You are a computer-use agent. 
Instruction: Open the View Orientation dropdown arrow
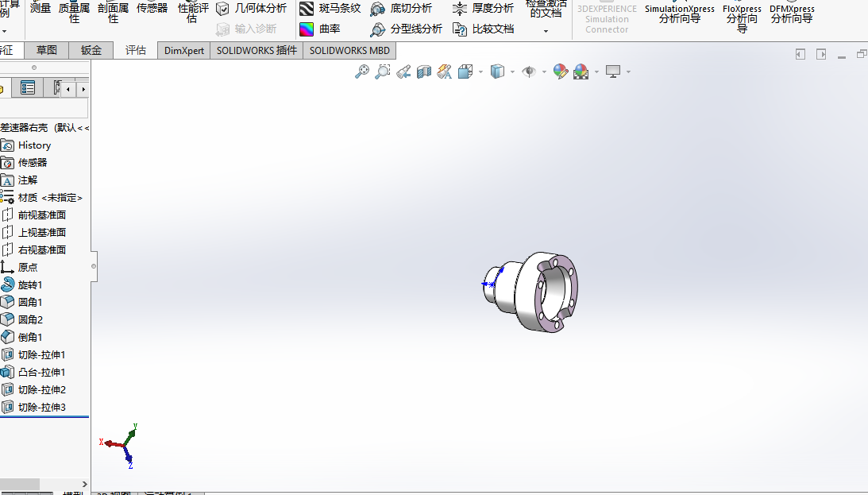click(x=480, y=72)
